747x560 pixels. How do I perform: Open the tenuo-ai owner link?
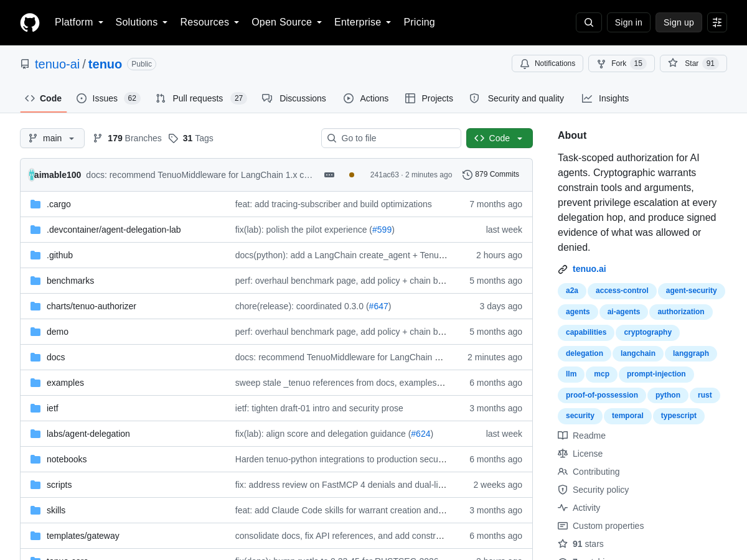tap(57, 64)
